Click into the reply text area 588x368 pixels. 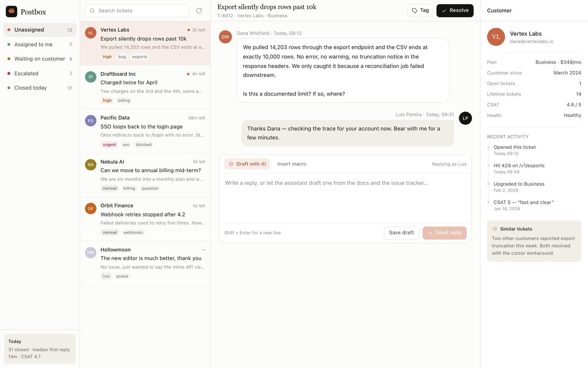[x=345, y=198]
